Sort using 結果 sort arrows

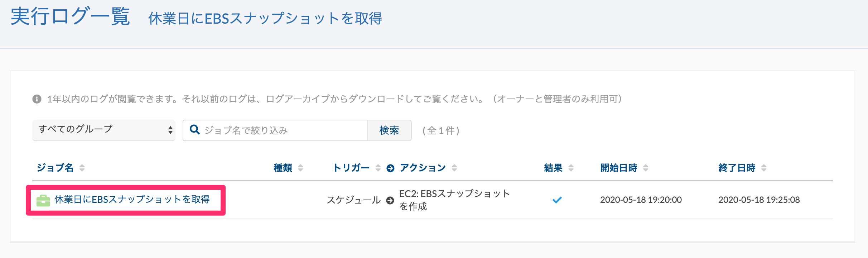pyautogui.click(x=571, y=168)
